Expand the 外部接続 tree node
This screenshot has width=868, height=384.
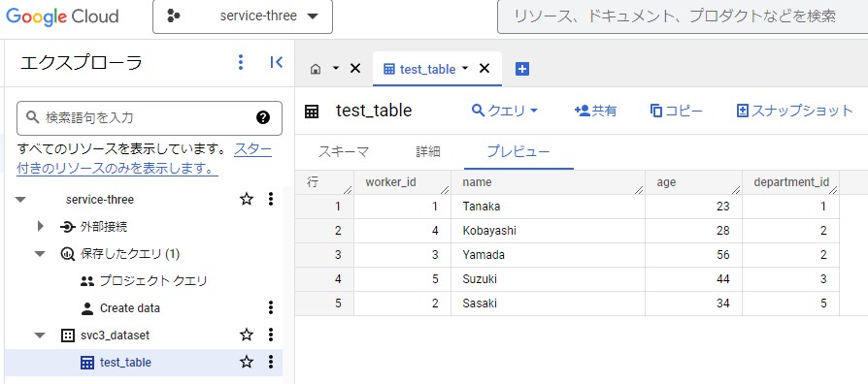click(40, 226)
